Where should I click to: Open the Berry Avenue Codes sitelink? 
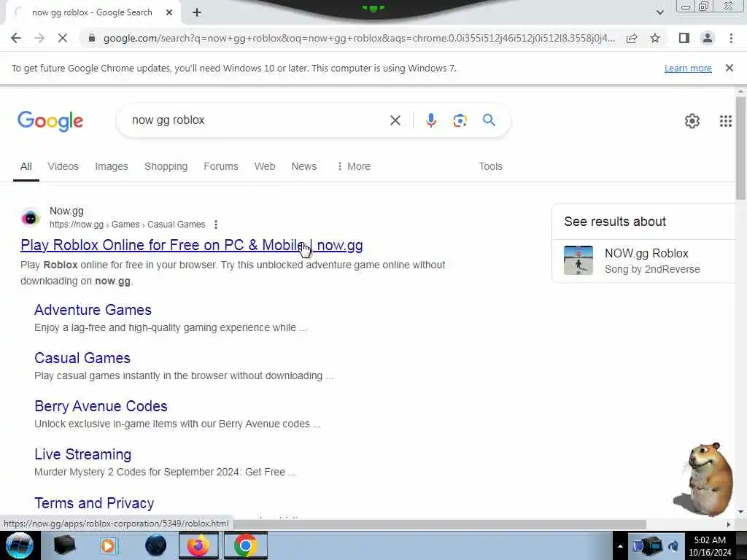(101, 405)
